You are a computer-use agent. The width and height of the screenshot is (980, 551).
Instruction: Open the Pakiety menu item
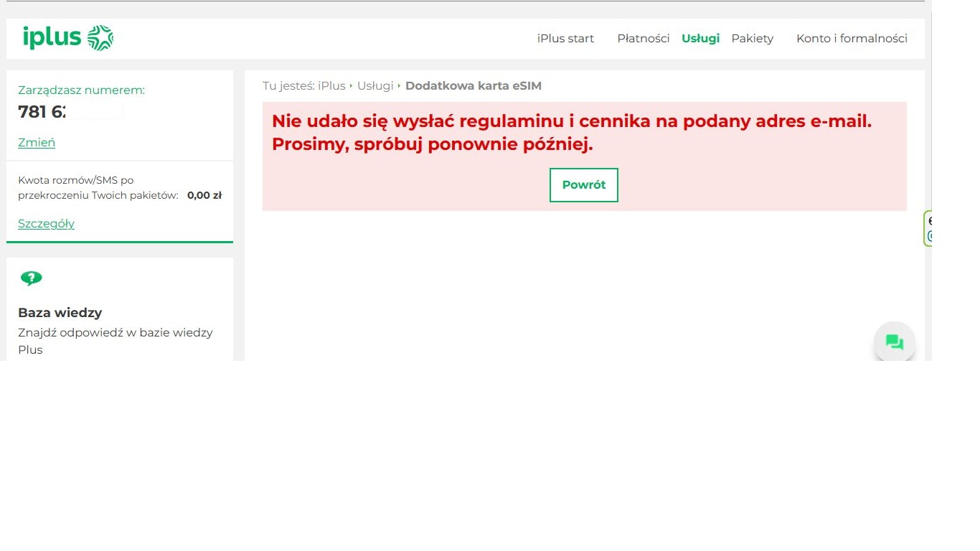tap(752, 39)
